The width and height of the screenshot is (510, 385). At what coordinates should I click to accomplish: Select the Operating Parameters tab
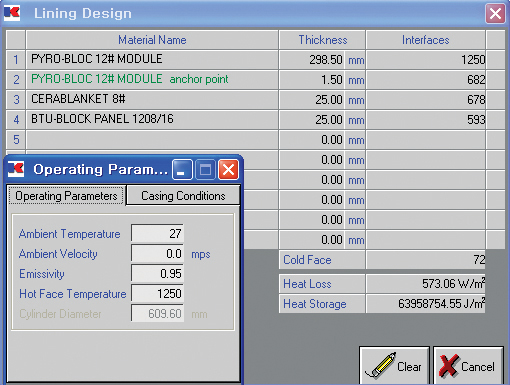click(66, 196)
